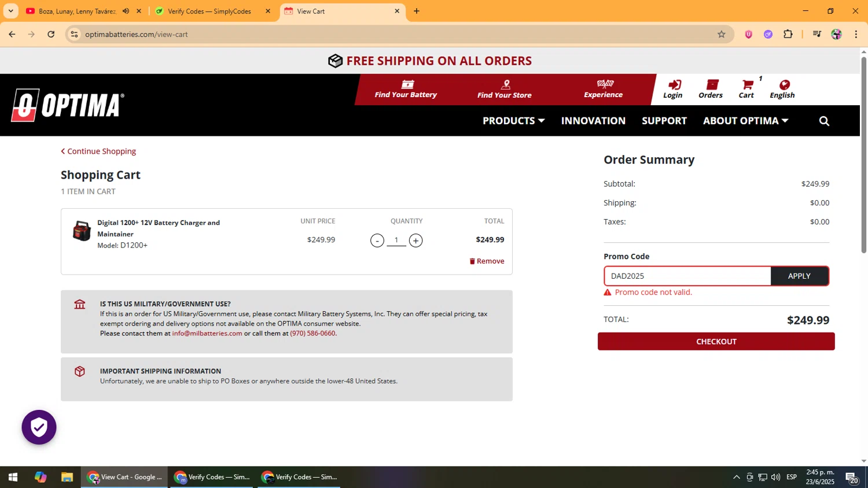Open Copilot from the taskbar
This screenshot has width=868, height=488.
[x=40, y=477]
